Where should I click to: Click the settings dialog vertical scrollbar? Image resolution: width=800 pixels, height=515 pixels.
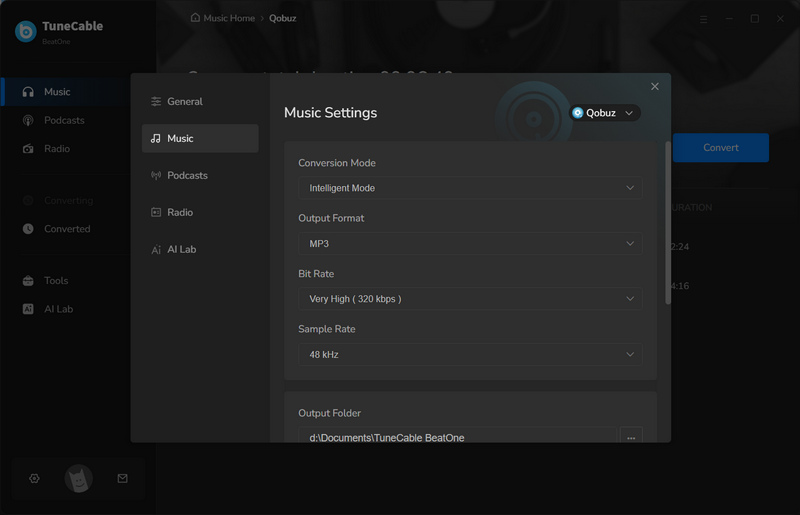667,220
